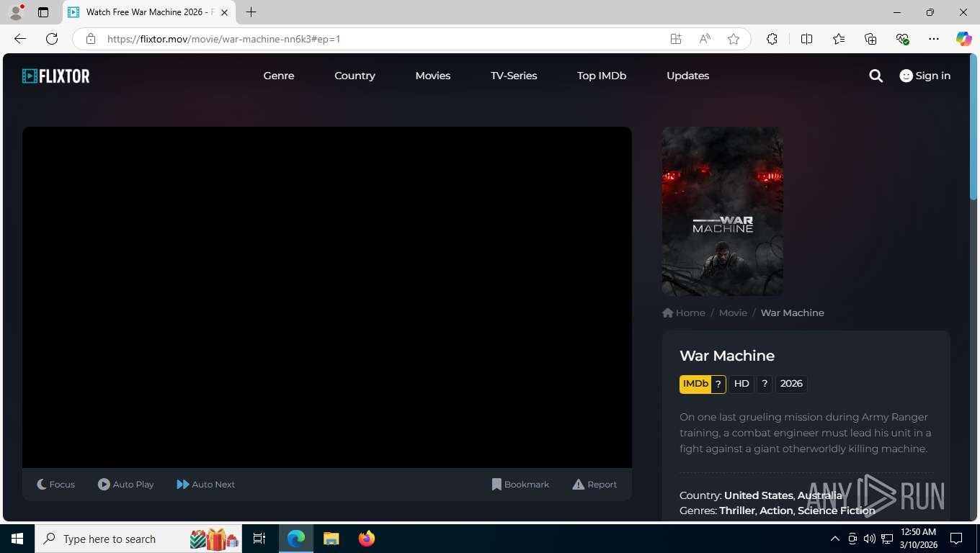Open the Genre menu

[279, 76]
